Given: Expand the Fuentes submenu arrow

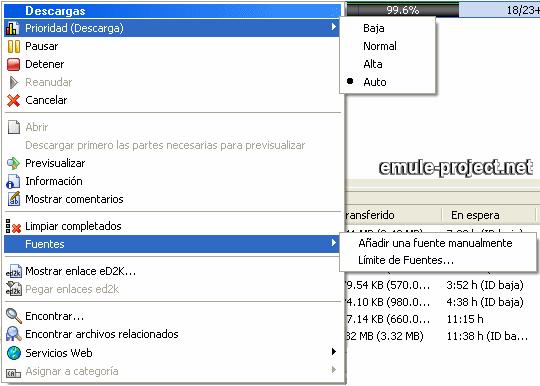Looking at the screenshot, I should coord(333,243).
